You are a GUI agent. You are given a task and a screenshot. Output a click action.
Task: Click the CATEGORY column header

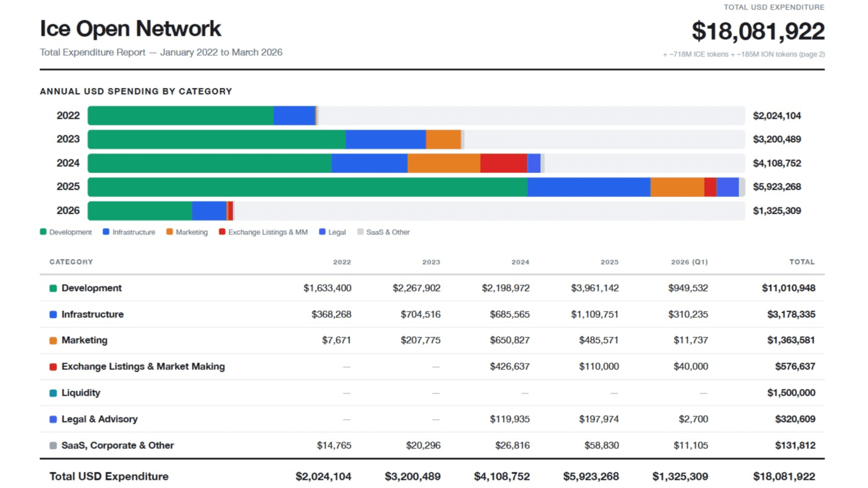click(x=71, y=262)
